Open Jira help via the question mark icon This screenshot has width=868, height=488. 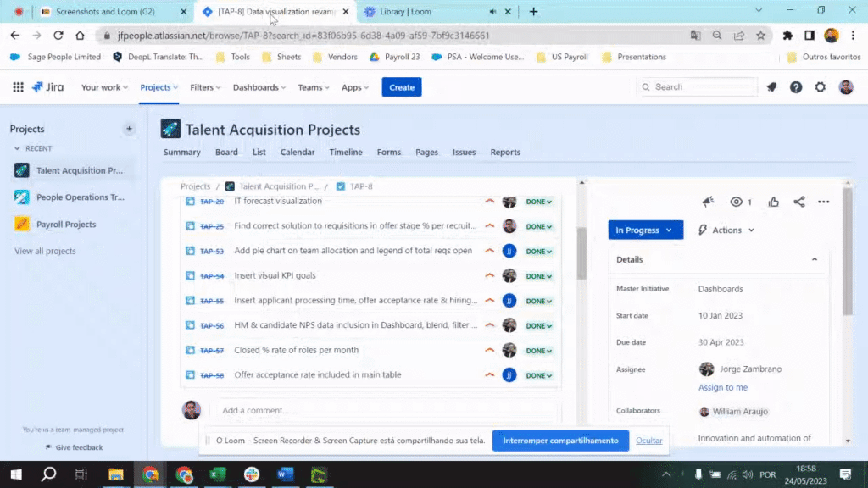[797, 87]
